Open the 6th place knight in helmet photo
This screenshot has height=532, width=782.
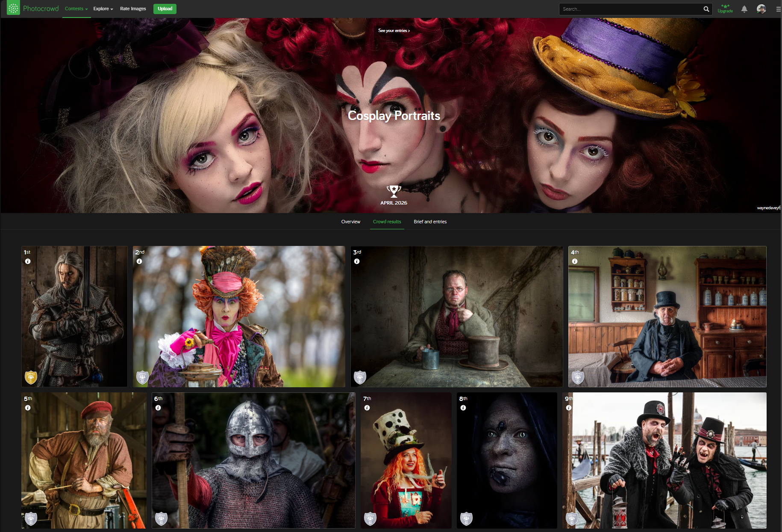[x=253, y=460]
